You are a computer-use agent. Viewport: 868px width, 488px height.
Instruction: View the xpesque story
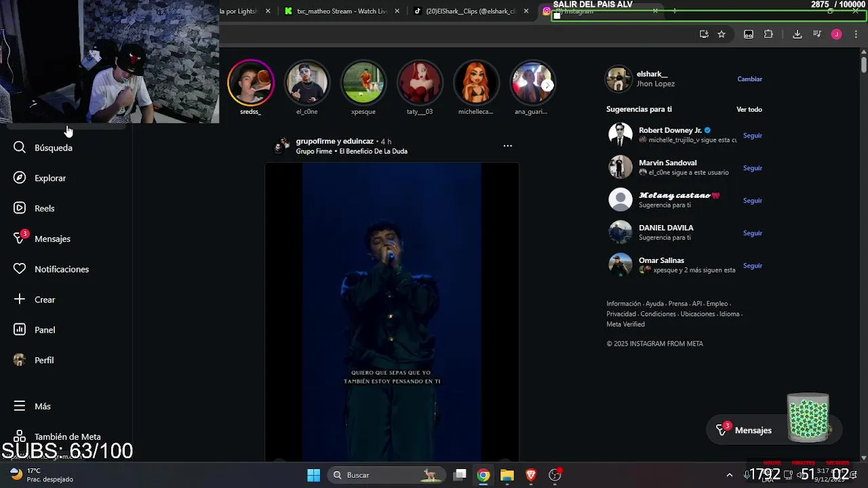pyautogui.click(x=363, y=83)
